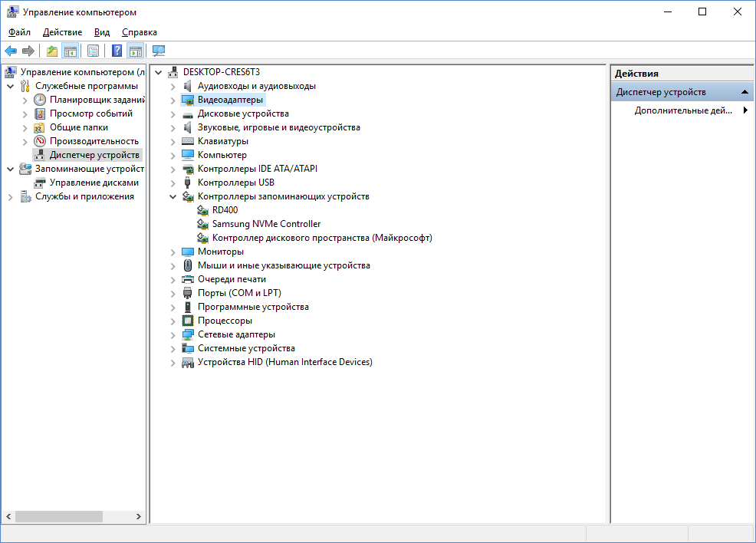Click the Forward arrow toolbar icon
Screen dimensions: 756x543
(28, 51)
